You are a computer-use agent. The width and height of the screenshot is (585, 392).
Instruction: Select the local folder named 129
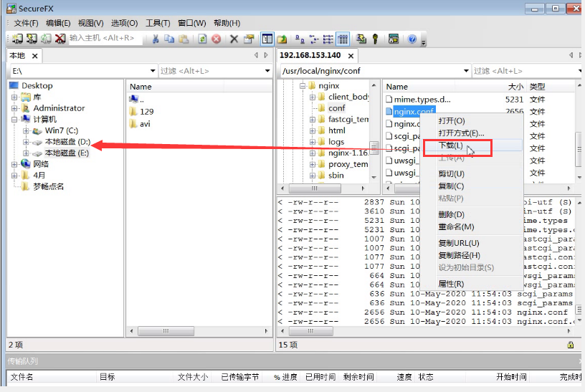pos(147,112)
